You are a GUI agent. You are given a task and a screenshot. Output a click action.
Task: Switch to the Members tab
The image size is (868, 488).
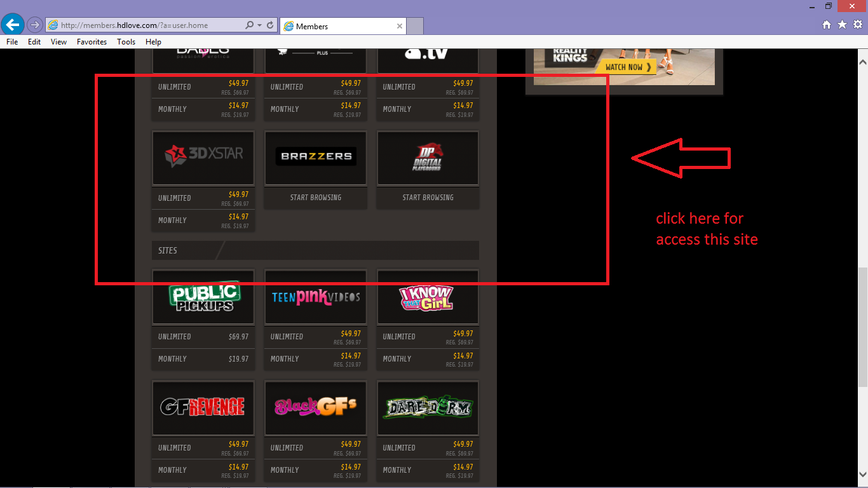pyautogui.click(x=342, y=26)
